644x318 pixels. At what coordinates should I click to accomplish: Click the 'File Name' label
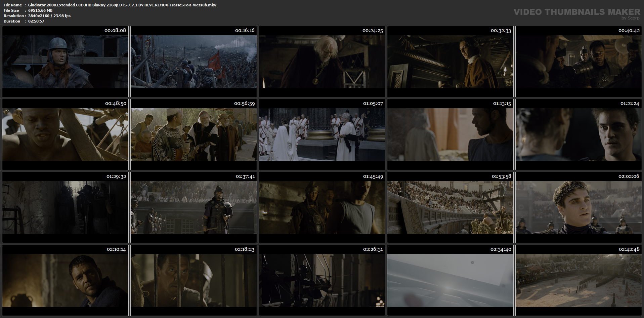click(13, 5)
